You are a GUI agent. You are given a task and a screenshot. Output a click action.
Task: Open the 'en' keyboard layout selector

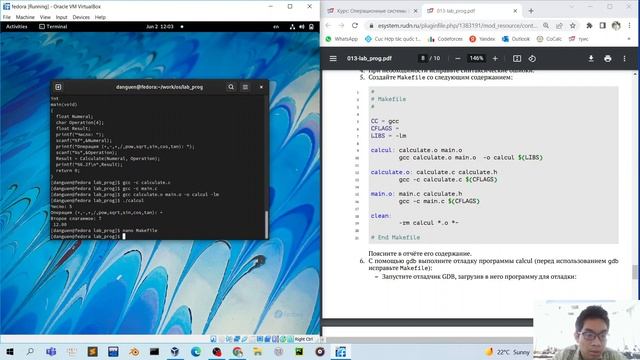pyautogui.click(x=276, y=27)
